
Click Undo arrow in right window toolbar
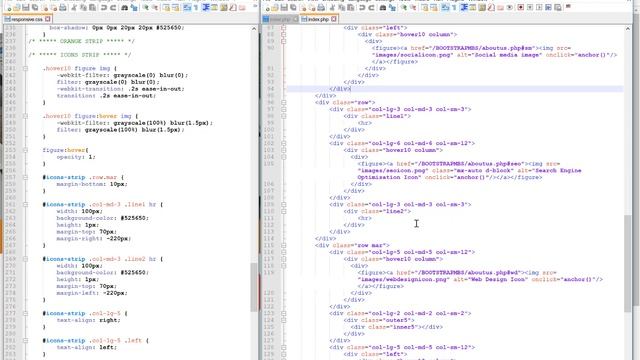[362, 7]
